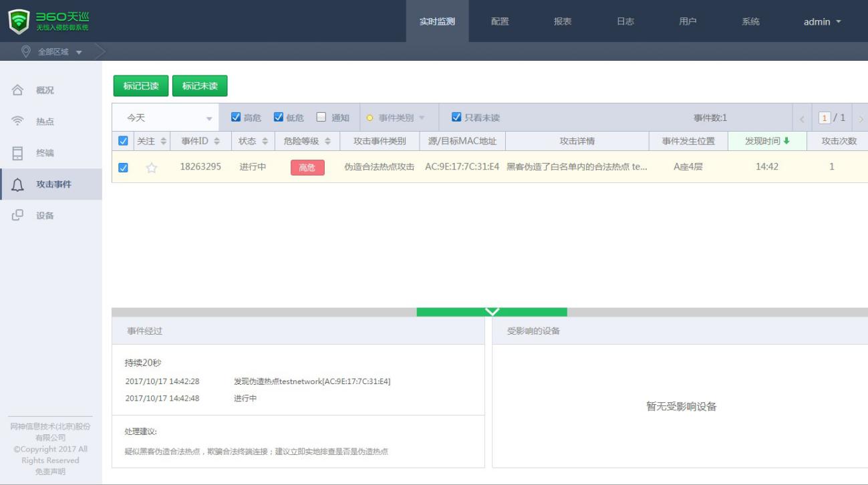Star event 18263295 to follow it

click(x=152, y=167)
